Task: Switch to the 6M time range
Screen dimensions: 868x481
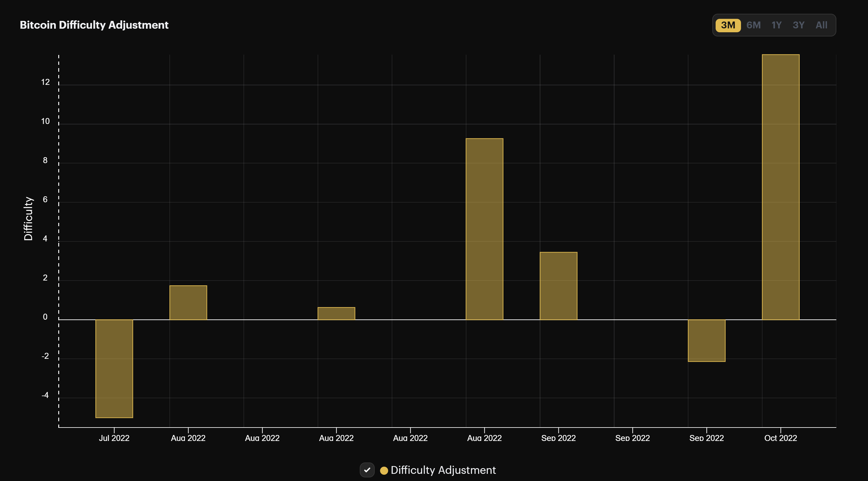Action: point(754,25)
